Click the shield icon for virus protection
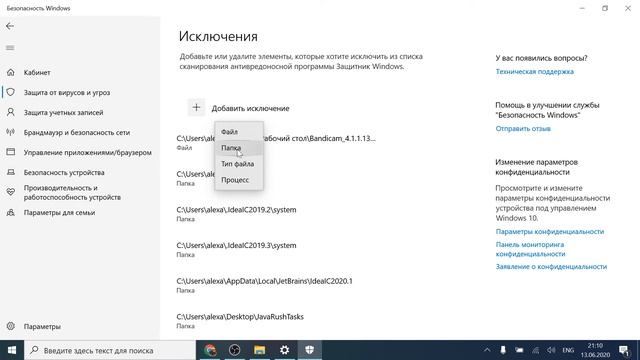This screenshot has width=640, height=360. [x=11, y=92]
